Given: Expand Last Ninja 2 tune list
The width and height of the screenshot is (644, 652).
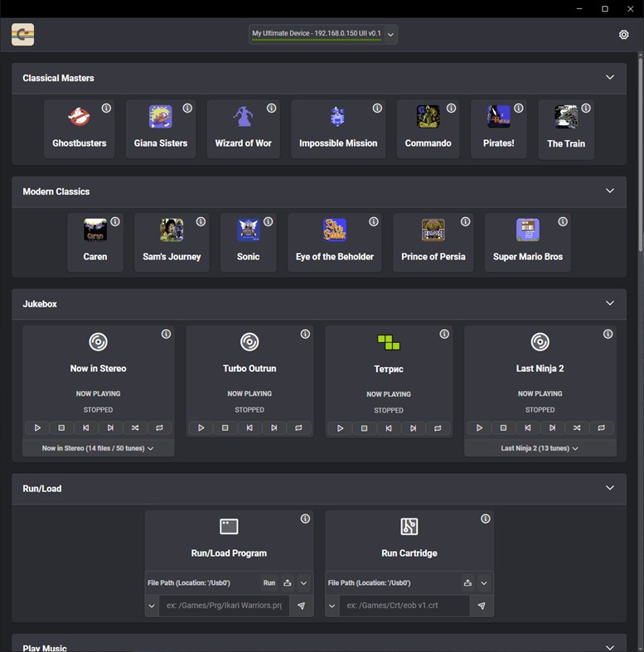Looking at the screenshot, I should [x=540, y=448].
